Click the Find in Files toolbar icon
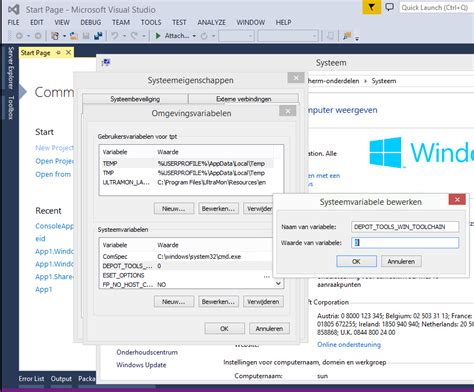 347,36
